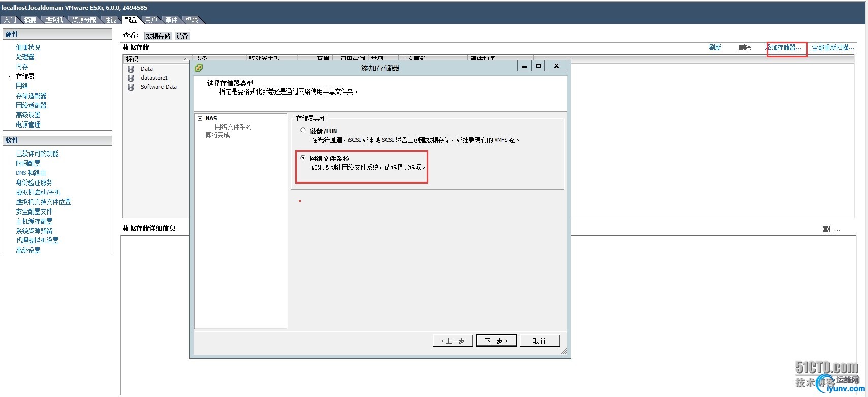Open 系统资源预留 settings

(34, 231)
